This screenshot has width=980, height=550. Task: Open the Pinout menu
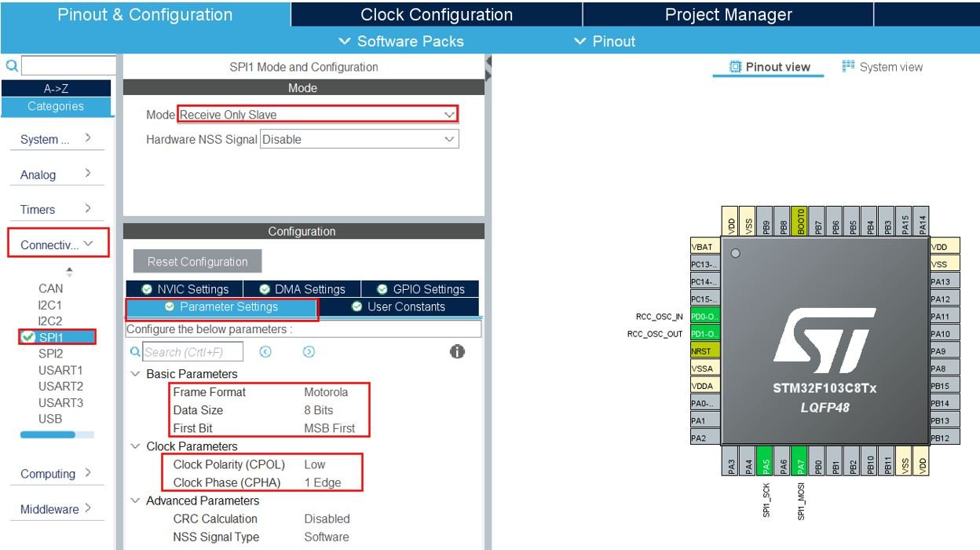coord(605,41)
